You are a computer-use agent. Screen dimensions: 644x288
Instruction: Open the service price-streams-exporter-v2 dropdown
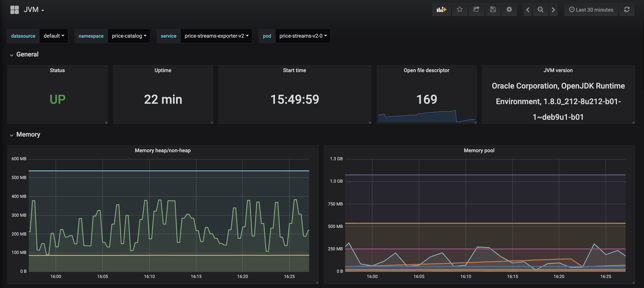pyautogui.click(x=216, y=36)
